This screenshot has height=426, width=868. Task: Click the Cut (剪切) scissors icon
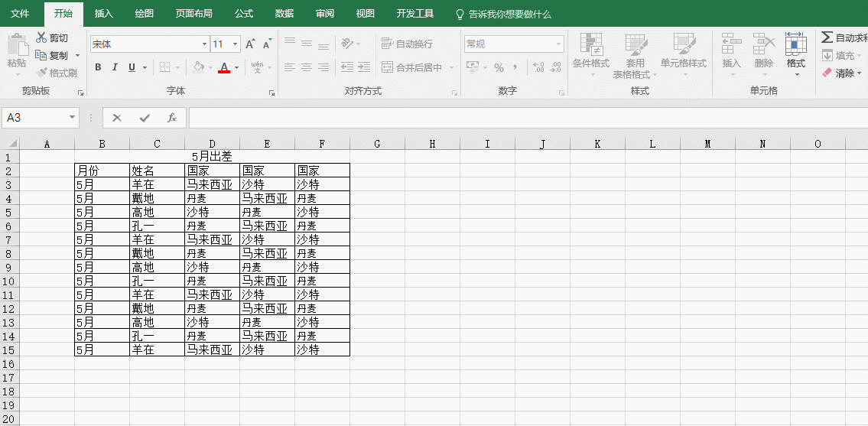(41, 37)
